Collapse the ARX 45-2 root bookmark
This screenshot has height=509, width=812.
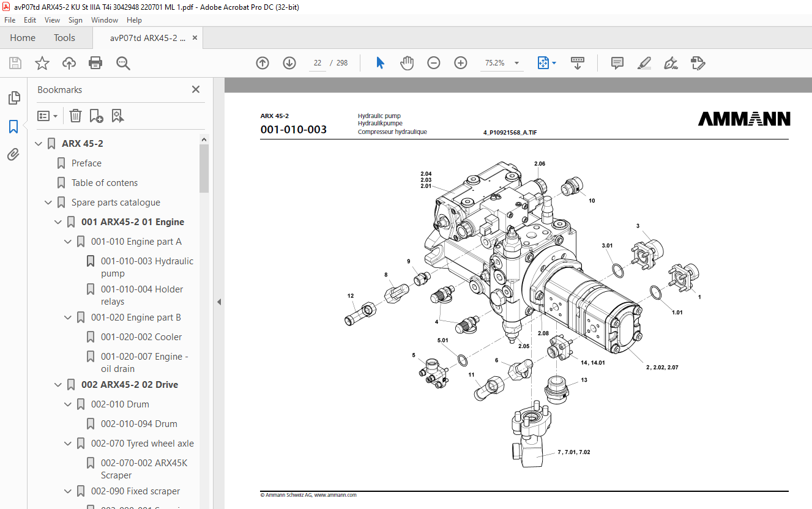(x=39, y=144)
